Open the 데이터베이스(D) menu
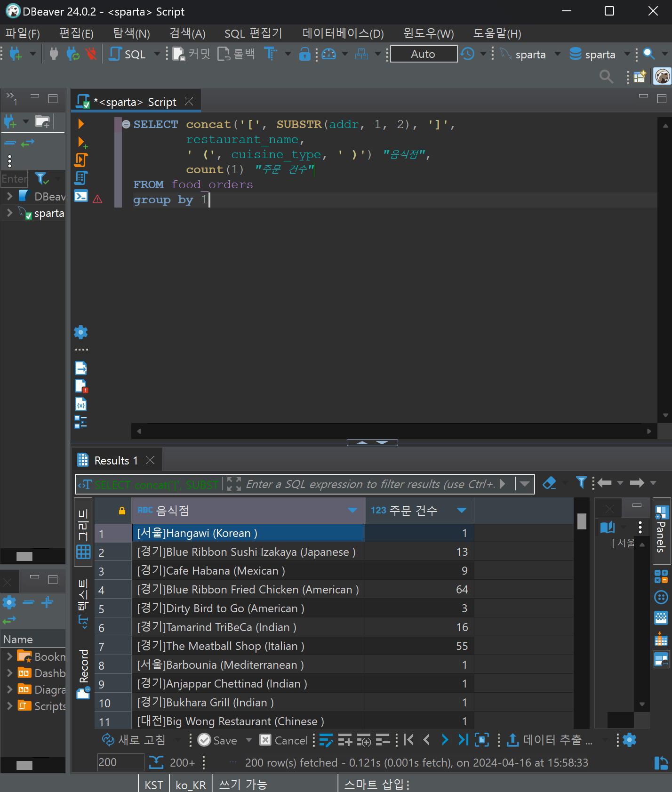Viewport: 672px width, 792px height. [343, 33]
